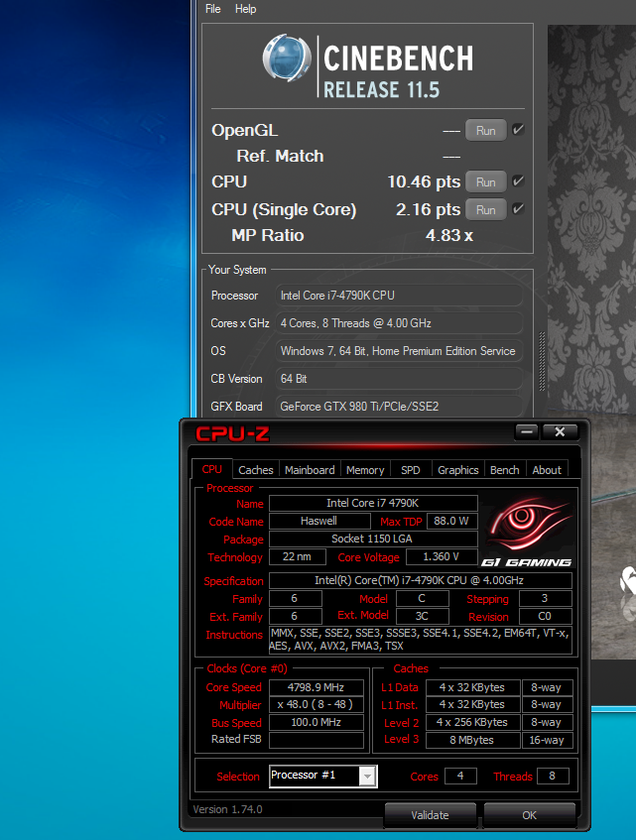The width and height of the screenshot is (636, 840).
Task: Toggle the OpenGL test checkbox
Action: pyautogui.click(x=518, y=130)
